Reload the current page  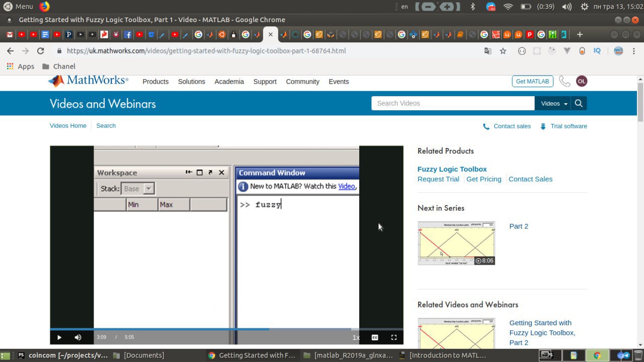pos(41,51)
